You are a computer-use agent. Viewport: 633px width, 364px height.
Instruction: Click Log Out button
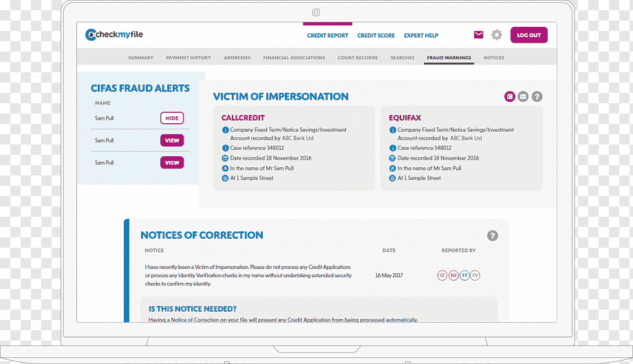click(529, 35)
